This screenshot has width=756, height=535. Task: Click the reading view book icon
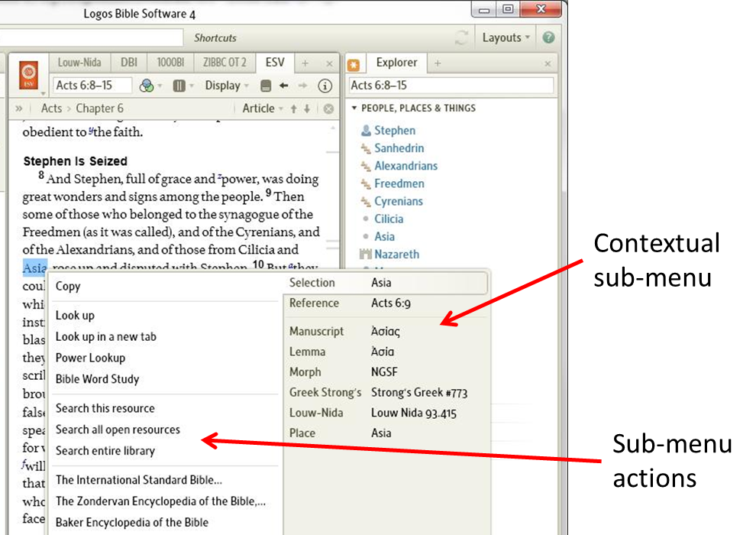[x=265, y=86]
